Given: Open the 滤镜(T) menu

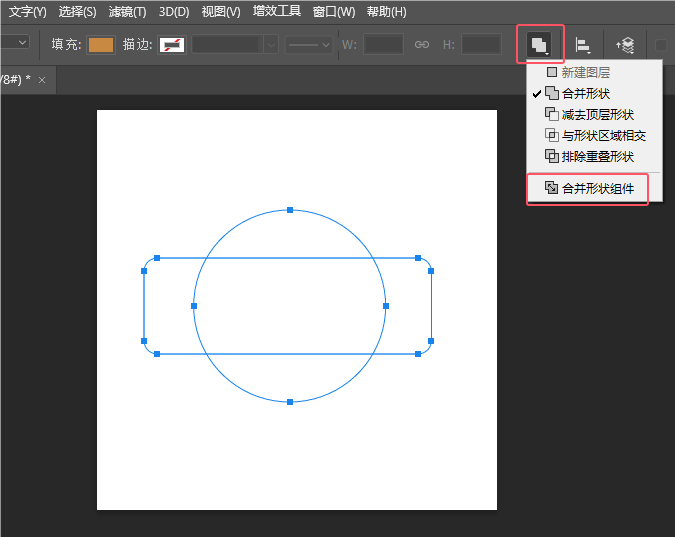Looking at the screenshot, I should coord(127,12).
